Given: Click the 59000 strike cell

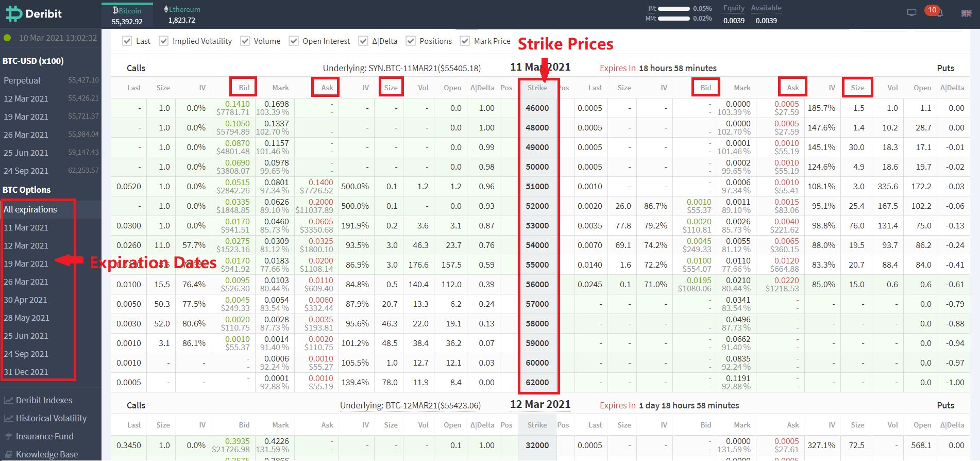Looking at the screenshot, I should coord(537,343).
